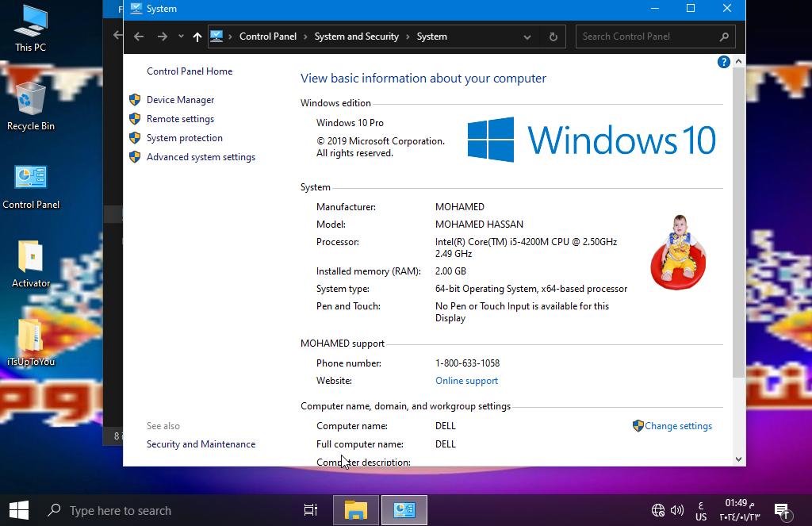Click the 2.00 GB installed memory value
Viewport: 812px width, 526px height.
(x=450, y=271)
